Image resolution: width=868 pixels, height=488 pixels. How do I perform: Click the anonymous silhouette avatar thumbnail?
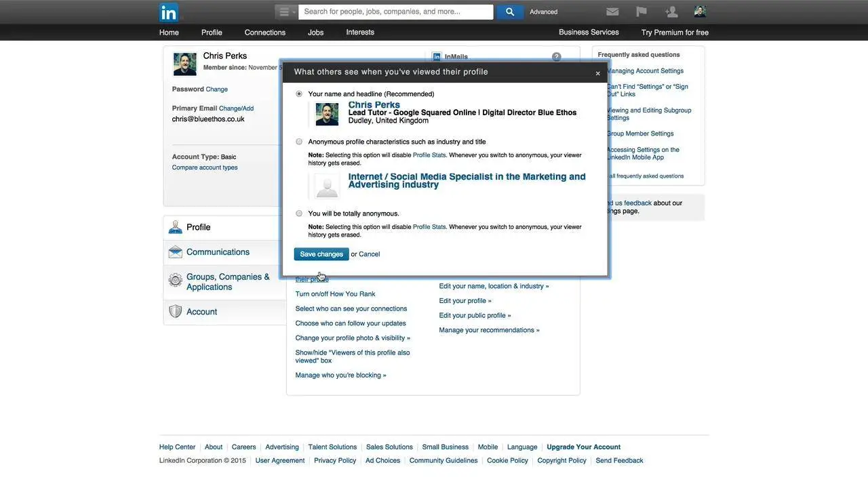coord(327,186)
